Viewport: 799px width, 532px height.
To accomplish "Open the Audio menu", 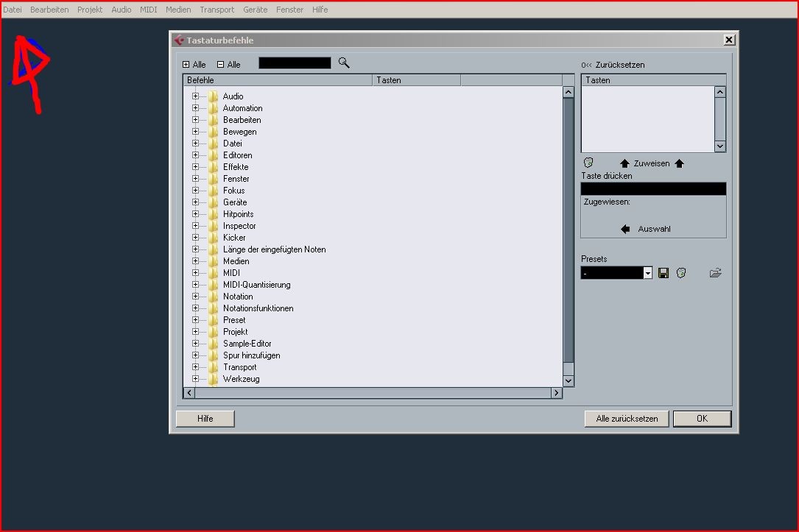I will 122,10.
